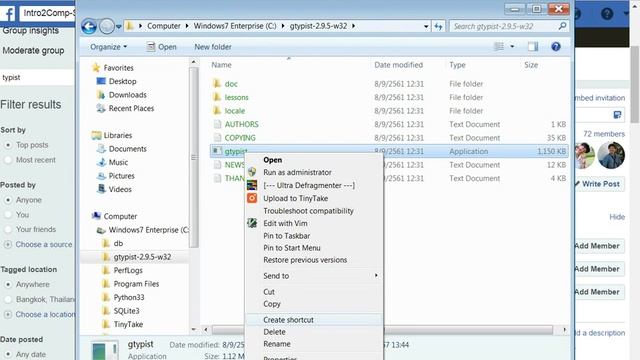640x360 pixels.
Task: Click the Change your view icon
Action: 499,47
